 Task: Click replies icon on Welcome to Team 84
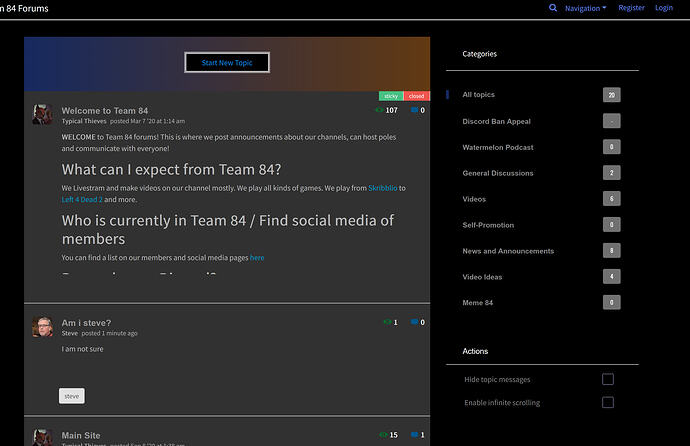(414, 110)
